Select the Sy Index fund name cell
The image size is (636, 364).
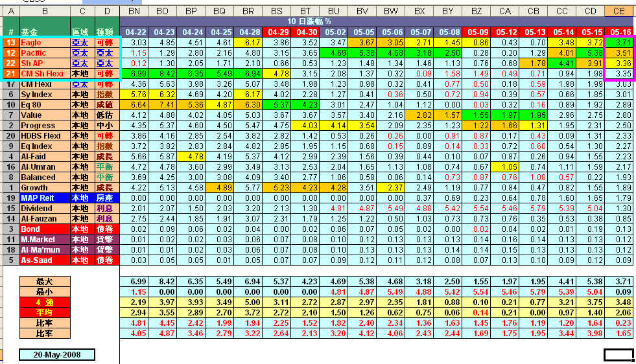point(45,95)
